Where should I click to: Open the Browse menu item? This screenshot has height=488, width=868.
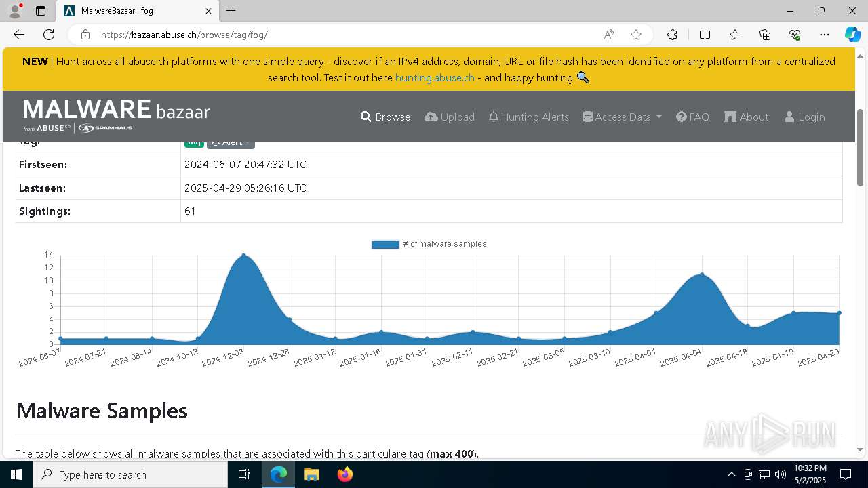tap(385, 117)
